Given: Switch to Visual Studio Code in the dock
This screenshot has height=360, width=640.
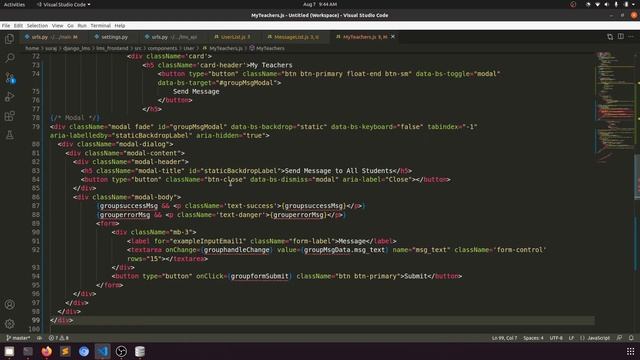Looking at the screenshot, I should 102,351.
